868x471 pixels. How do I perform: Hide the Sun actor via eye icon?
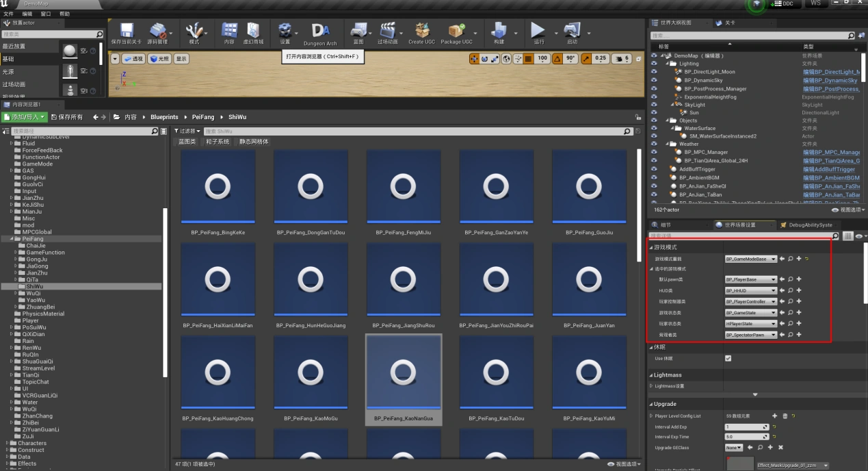click(654, 113)
